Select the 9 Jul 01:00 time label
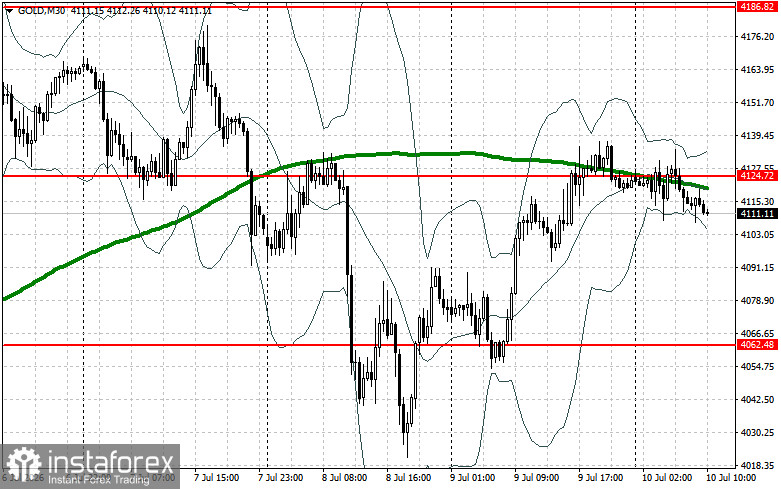 [472, 478]
